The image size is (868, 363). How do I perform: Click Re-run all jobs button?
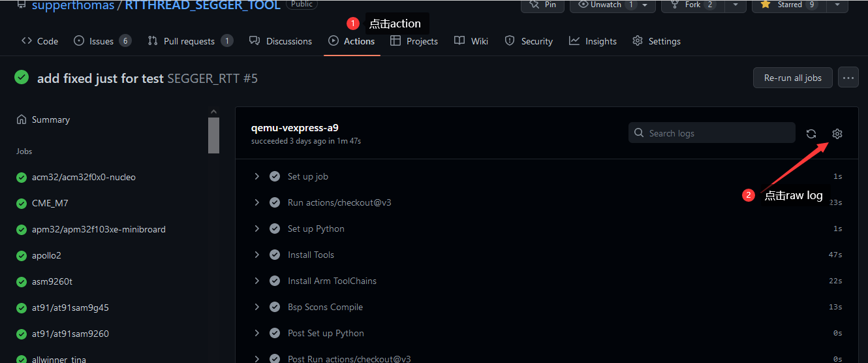793,78
